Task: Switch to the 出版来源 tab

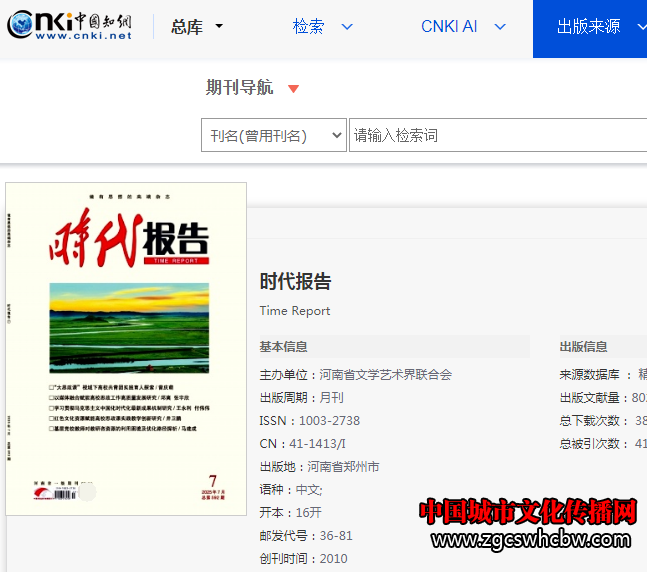Action: pos(588,27)
